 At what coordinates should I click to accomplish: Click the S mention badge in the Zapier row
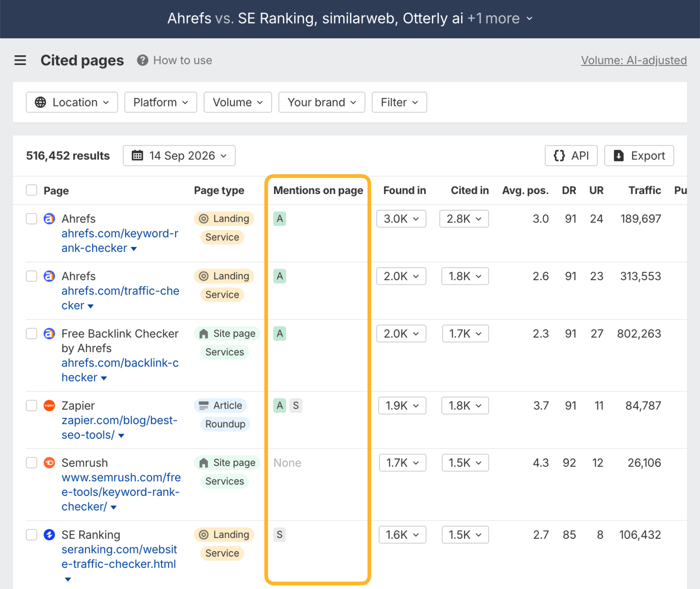click(296, 406)
